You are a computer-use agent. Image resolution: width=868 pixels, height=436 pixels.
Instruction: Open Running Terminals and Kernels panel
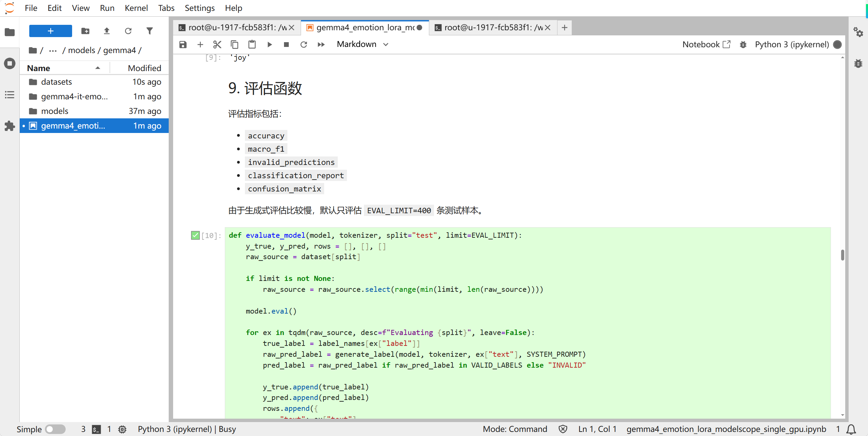coord(10,64)
